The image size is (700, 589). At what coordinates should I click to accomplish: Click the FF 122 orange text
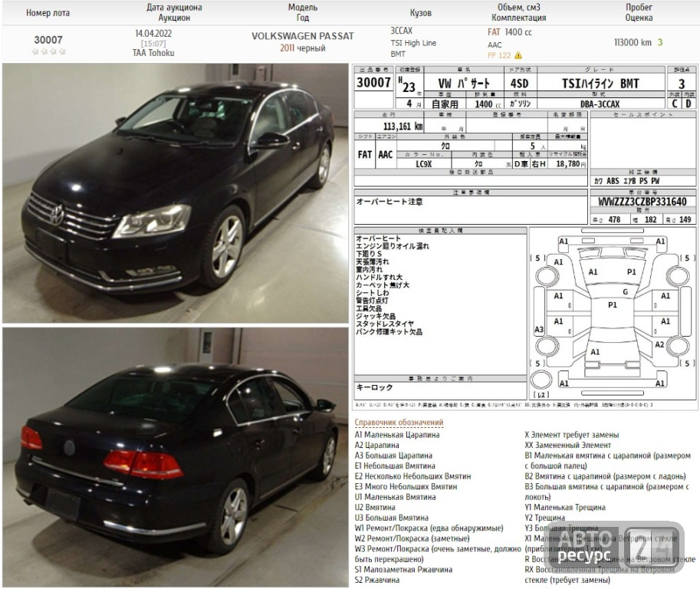pos(499,55)
